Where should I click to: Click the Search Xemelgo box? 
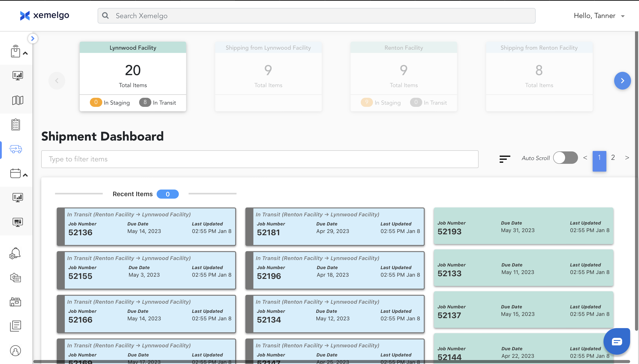(x=316, y=16)
